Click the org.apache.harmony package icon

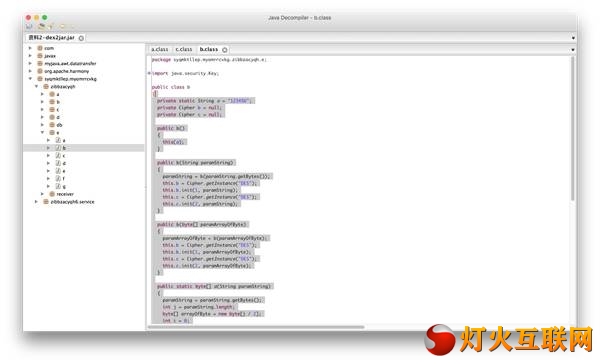tap(40, 71)
